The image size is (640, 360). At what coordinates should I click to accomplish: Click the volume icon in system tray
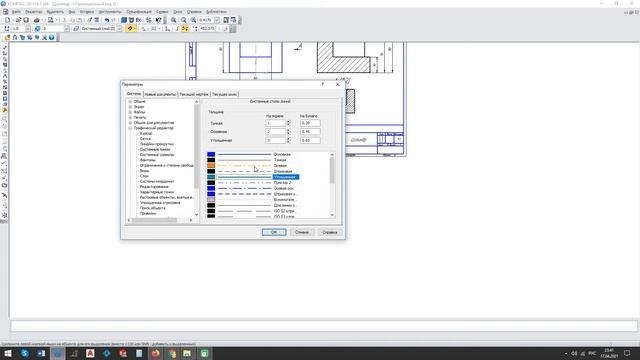click(574, 353)
